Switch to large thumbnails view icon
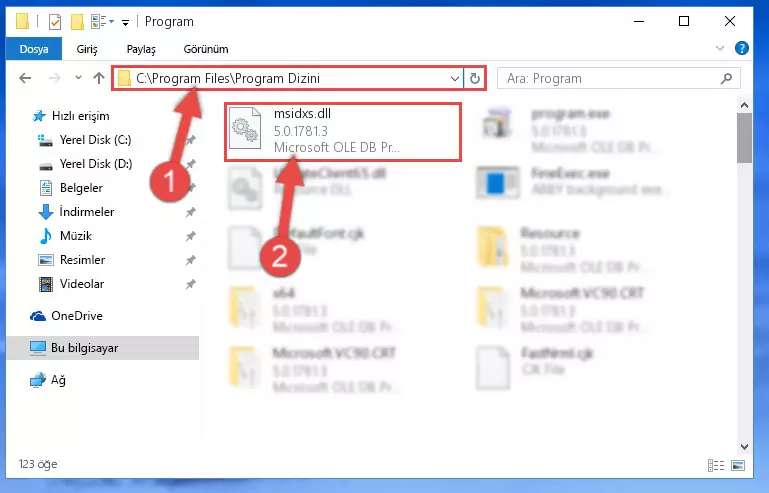 point(738,465)
